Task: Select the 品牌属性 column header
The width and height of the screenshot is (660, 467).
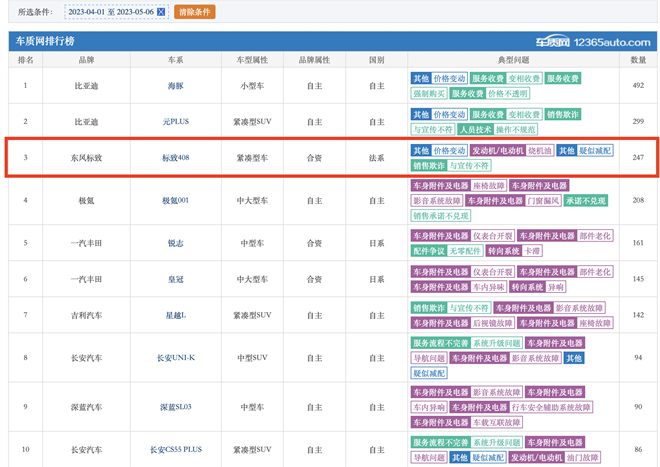Action: coord(314,60)
